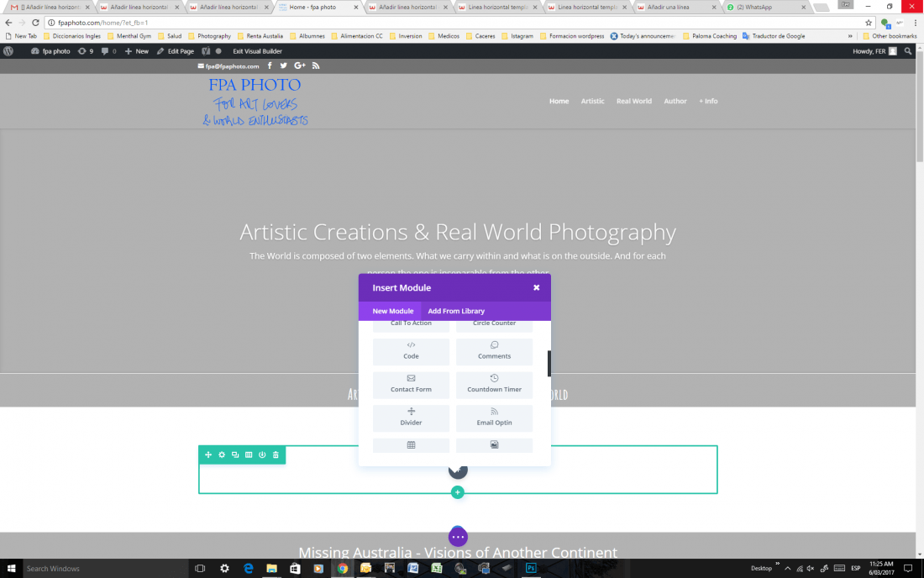This screenshot has height=578, width=924.
Task: Open Microsoft Edge from the taskbar
Action: (x=248, y=569)
